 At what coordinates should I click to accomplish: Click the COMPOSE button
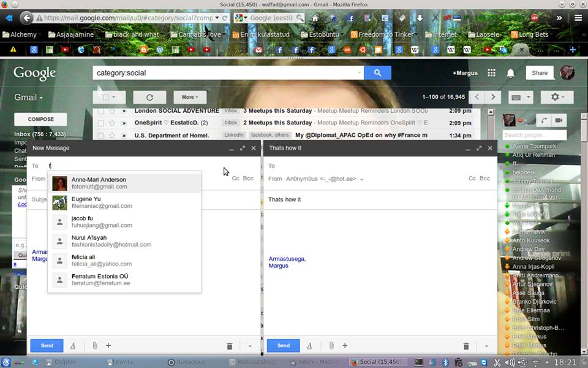[41, 119]
